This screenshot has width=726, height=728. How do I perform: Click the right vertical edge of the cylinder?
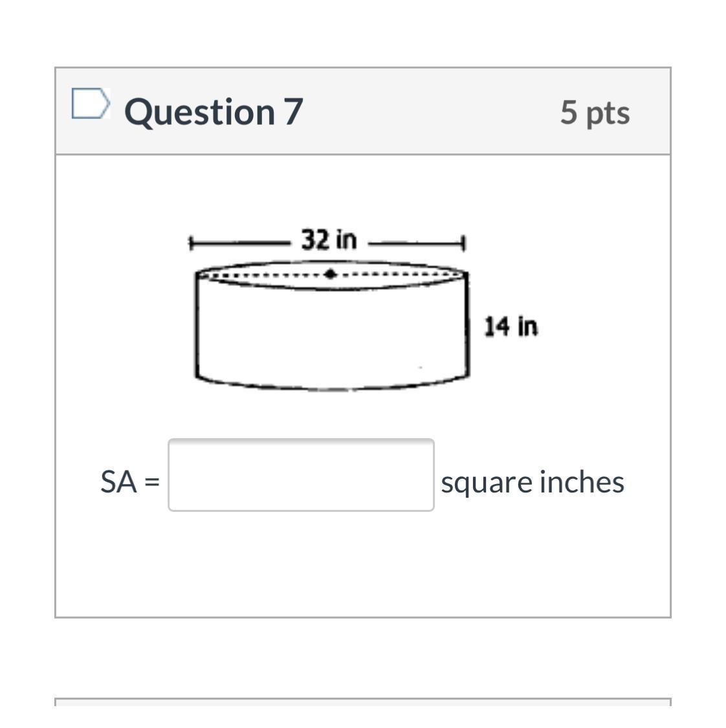[467, 325]
